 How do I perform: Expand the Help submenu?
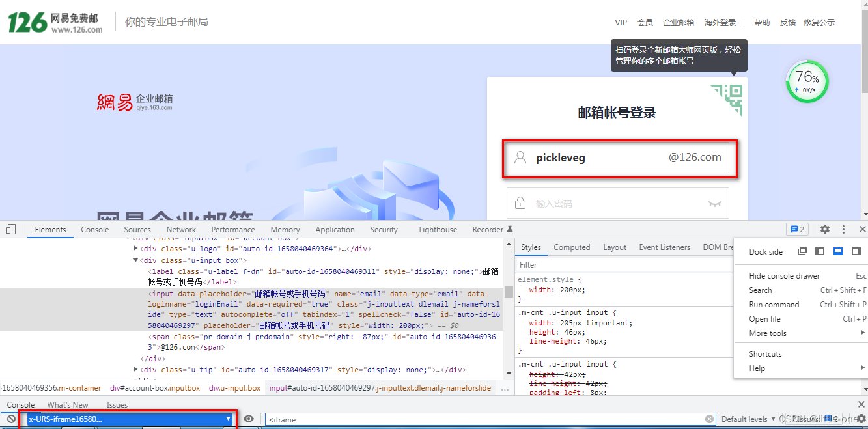pos(806,368)
